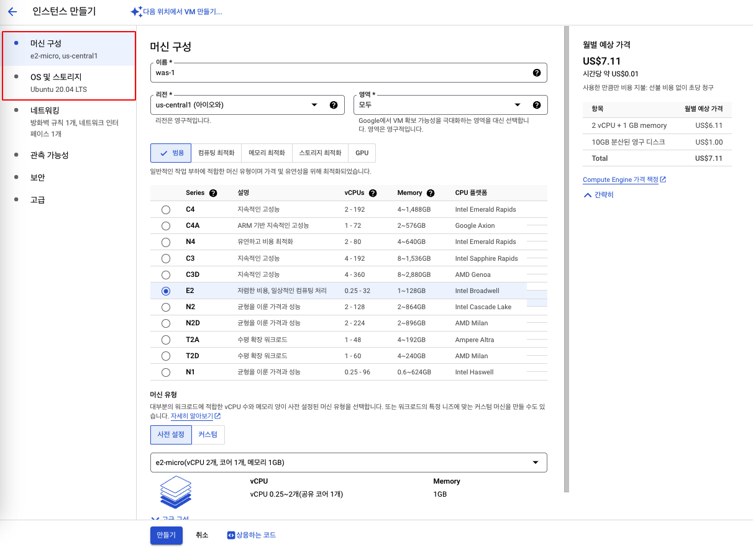Click Google Axion CPU platform cell

click(x=475, y=226)
